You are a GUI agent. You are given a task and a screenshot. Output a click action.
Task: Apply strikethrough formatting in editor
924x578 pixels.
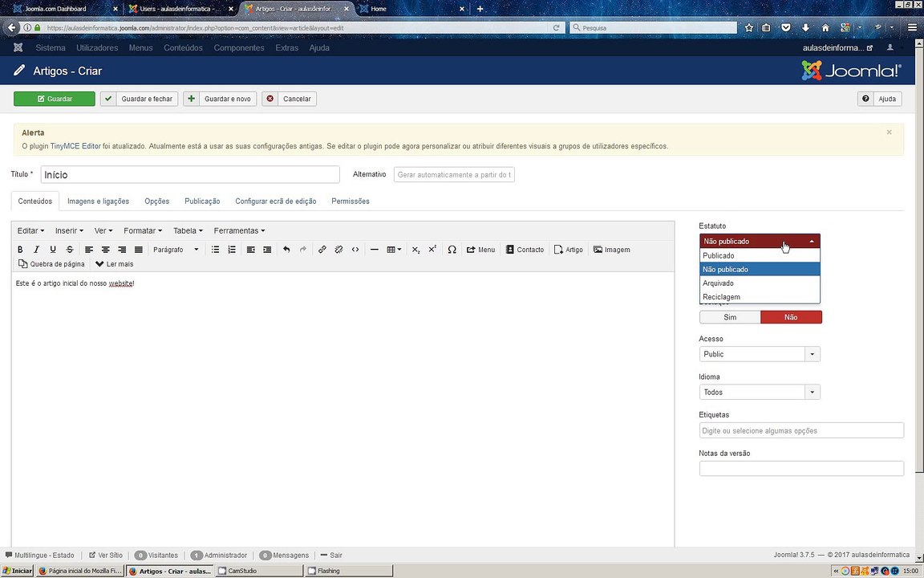tap(70, 250)
